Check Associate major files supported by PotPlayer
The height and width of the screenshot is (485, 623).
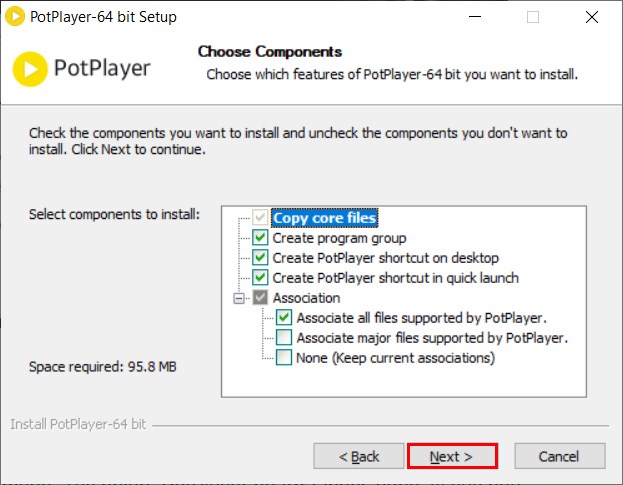pyautogui.click(x=284, y=337)
